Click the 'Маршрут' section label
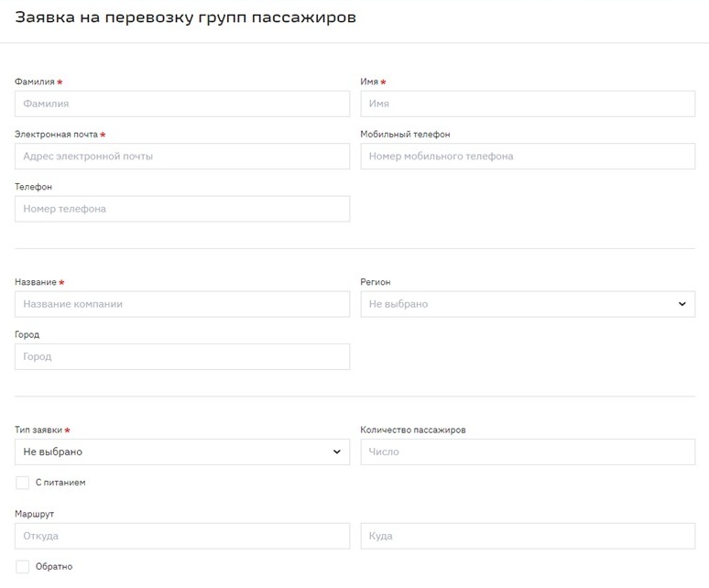The width and height of the screenshot is (709, 588). coord(34,515)
